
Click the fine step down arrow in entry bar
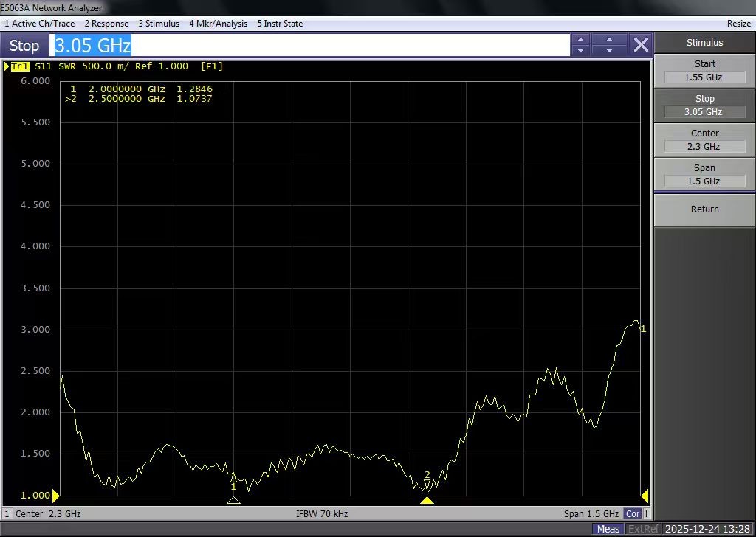point(580,51)
